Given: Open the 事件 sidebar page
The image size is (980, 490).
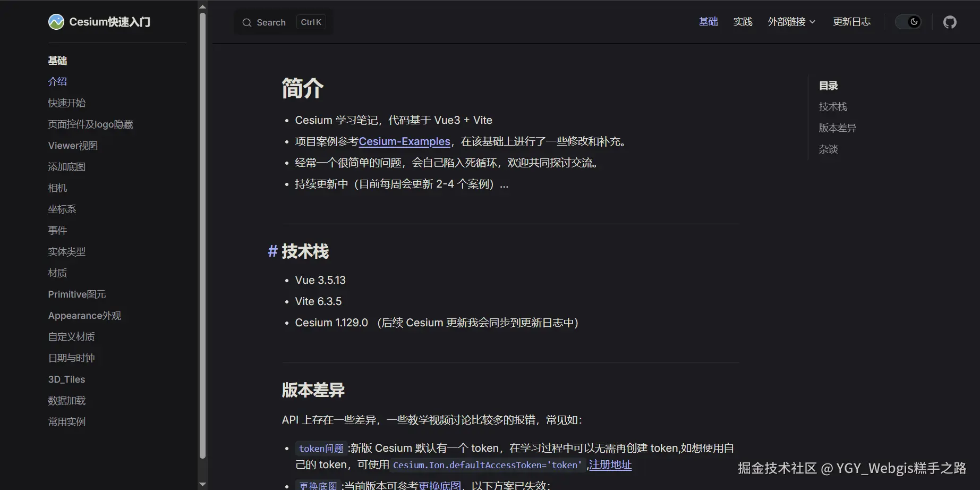Looking at the screenshot, I should pos(57,230).
